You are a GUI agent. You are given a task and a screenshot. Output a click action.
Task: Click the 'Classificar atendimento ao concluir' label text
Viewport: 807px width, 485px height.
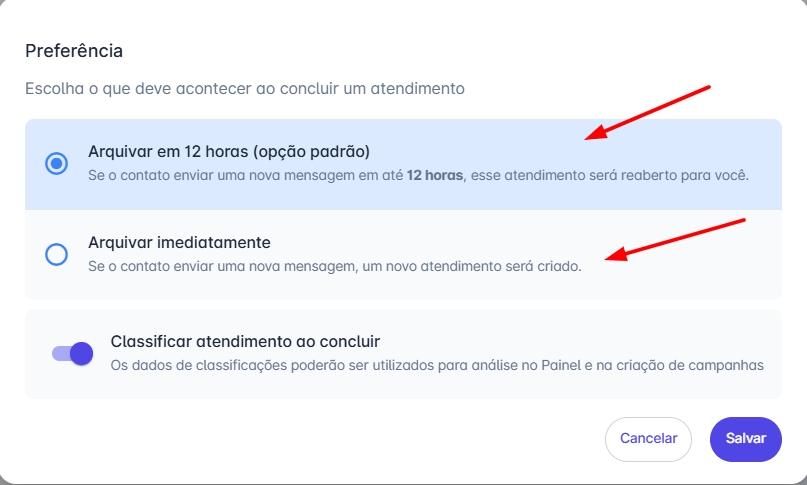pyautogui.click(x=245, y=341)
